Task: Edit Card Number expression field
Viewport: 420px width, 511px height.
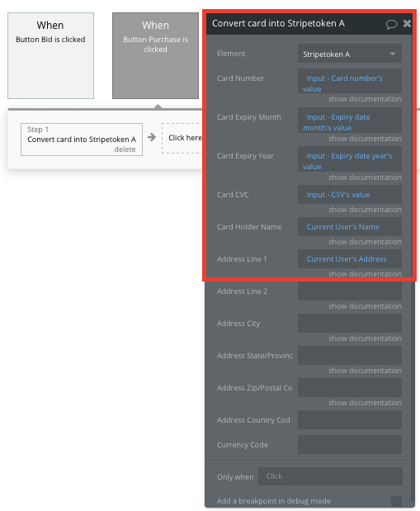Action: tap(350, 81)
